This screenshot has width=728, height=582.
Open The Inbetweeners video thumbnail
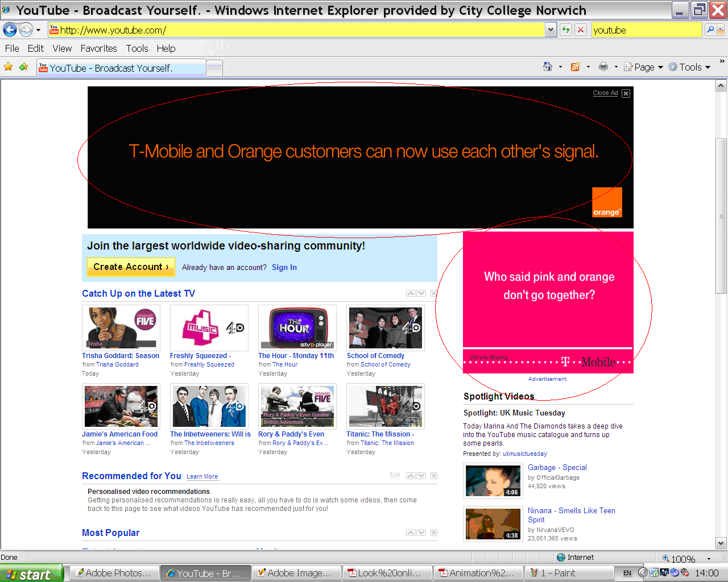tap(209, 406)
